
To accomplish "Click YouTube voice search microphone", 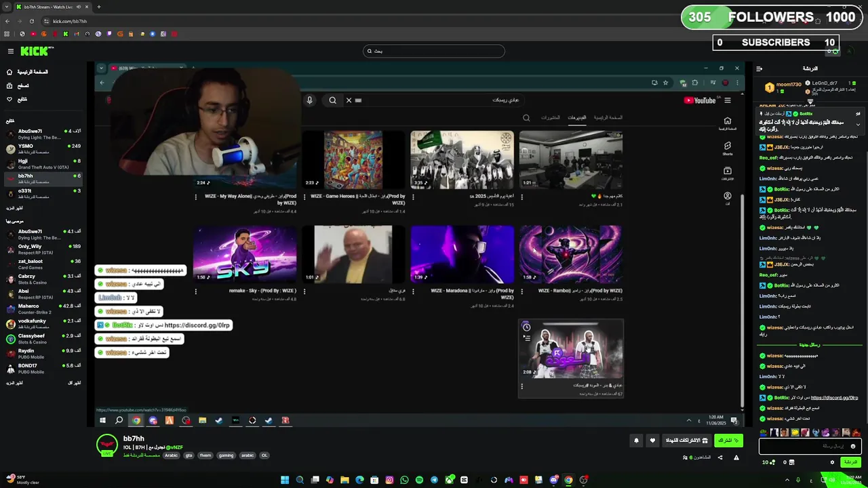I will [309, 100].
